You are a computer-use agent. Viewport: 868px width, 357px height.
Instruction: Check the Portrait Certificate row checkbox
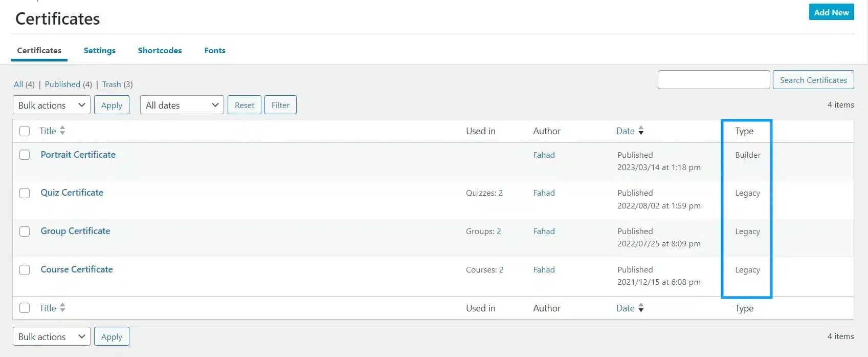25,155
